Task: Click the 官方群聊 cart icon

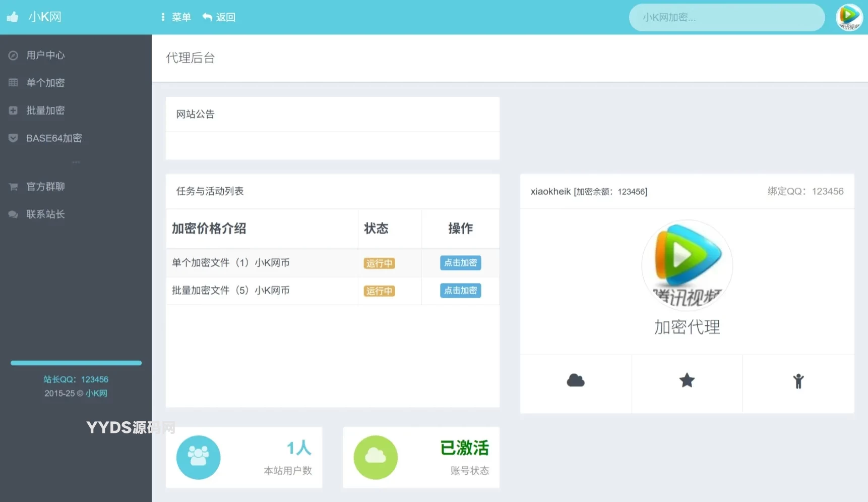Action: point(13,186)
